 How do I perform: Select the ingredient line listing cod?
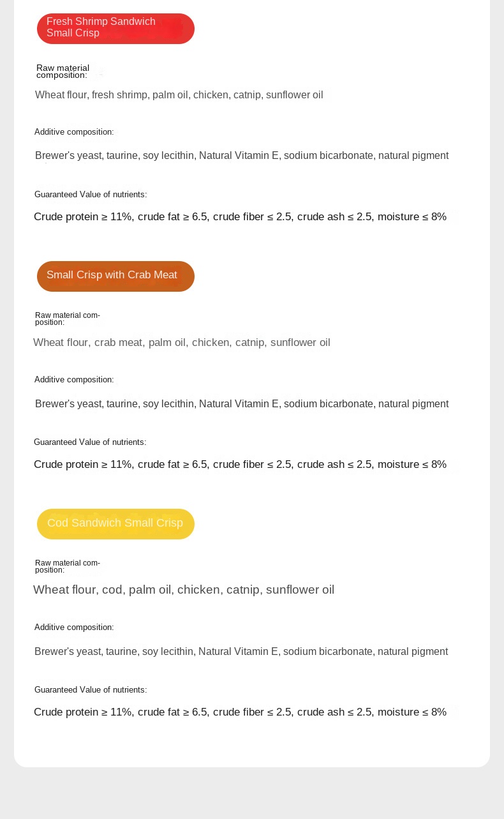(184, 590)
